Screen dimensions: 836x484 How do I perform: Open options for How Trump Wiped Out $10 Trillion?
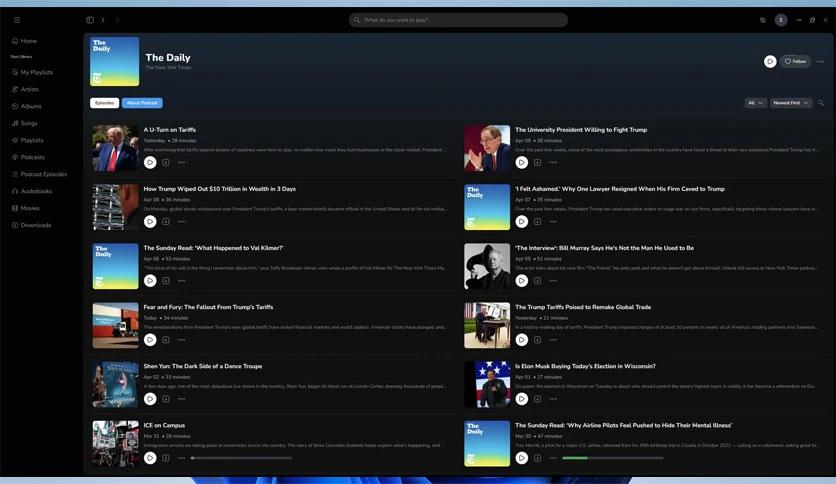pyautogui.click(x=181, y=222)
